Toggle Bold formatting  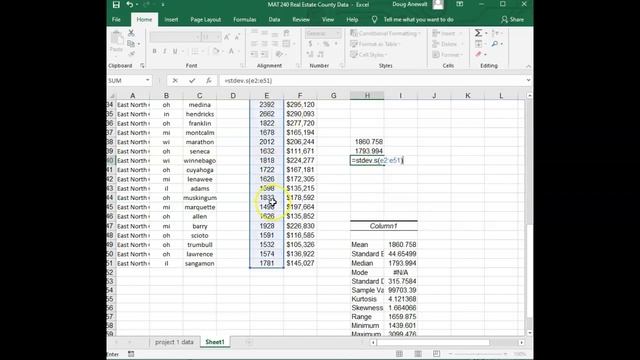(154, 51)
